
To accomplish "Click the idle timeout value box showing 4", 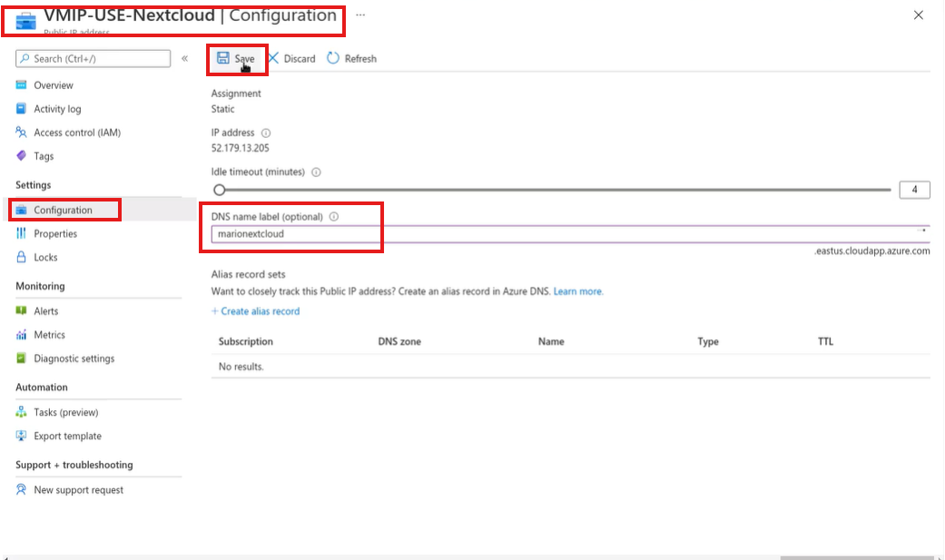I will 914,190.
